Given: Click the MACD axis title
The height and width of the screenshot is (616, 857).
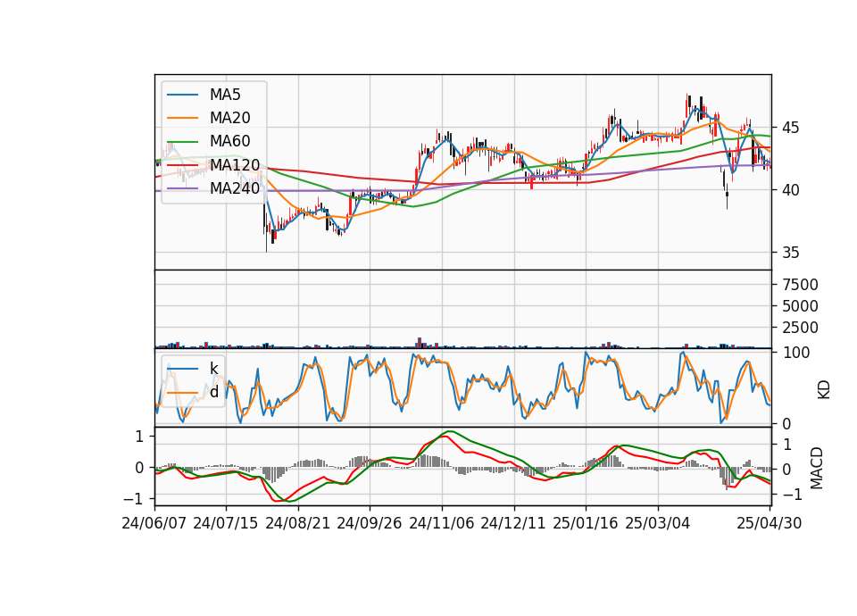Looking at the screenshot, I should point(817,467).
